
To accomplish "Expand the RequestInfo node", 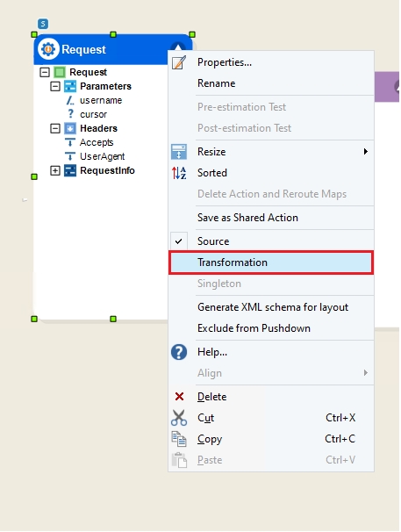I will [55, 170].
